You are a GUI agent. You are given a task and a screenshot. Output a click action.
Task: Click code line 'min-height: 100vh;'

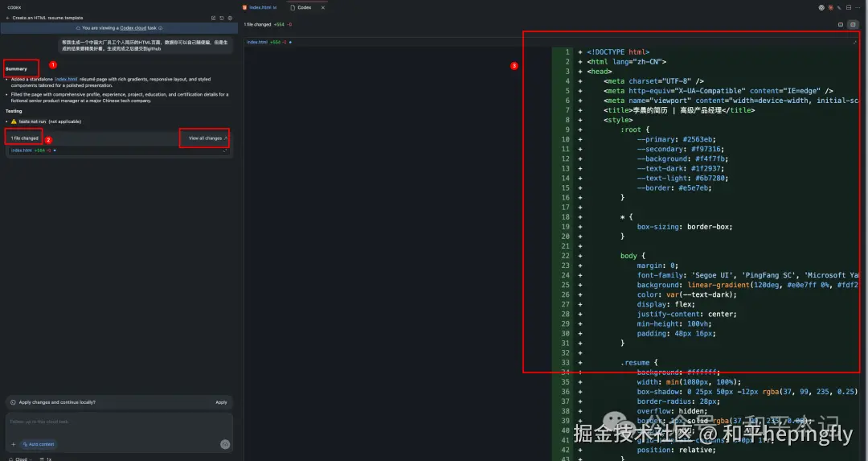(674, 323)
